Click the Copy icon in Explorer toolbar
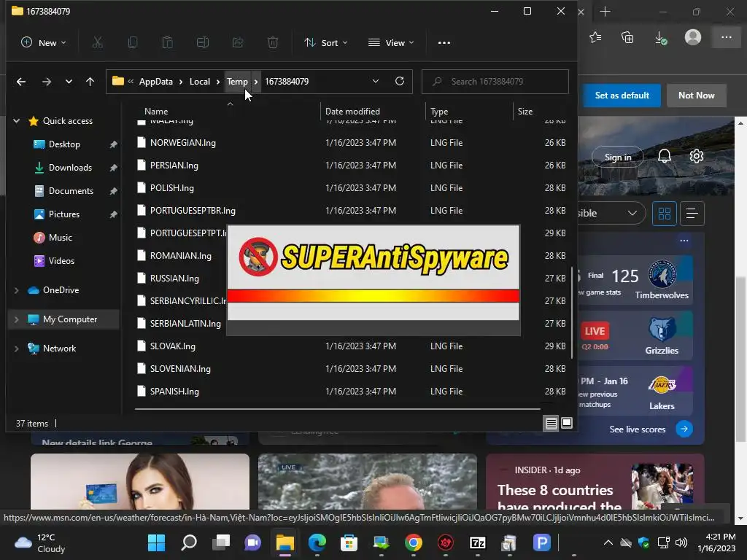 click(133, 42)
